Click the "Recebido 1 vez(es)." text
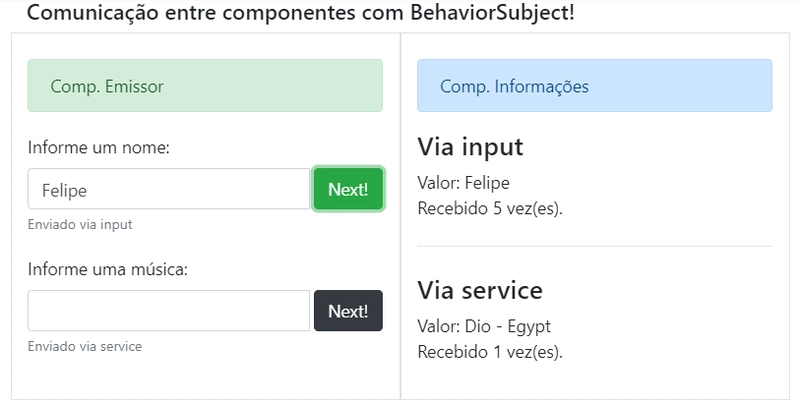This screenshot has width=800, height=404. click(490, 351)
